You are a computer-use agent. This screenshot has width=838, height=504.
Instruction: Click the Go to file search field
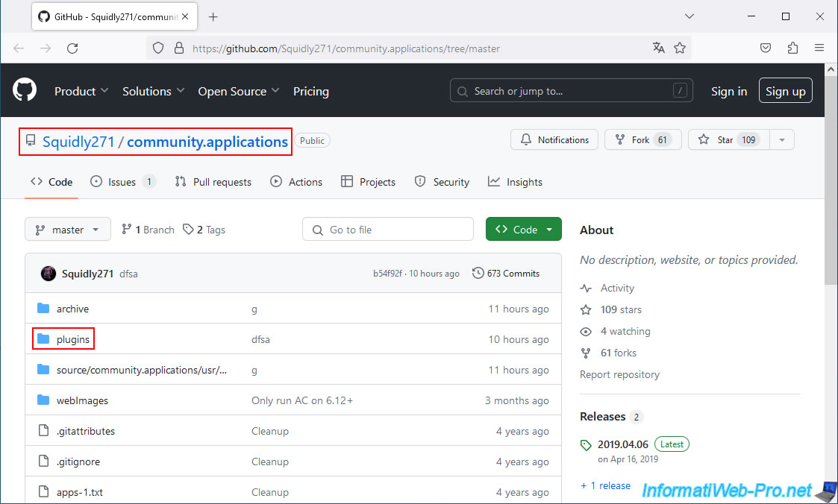click(x=388, y=230)
